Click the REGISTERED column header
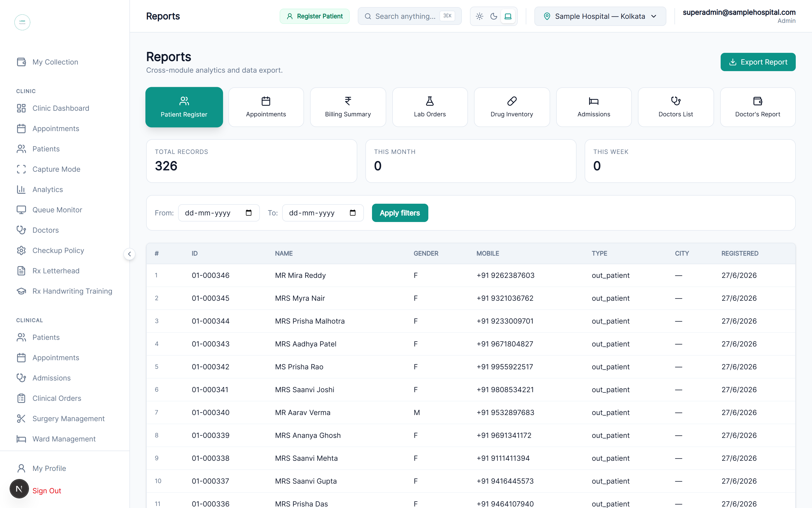 [739, 253]
